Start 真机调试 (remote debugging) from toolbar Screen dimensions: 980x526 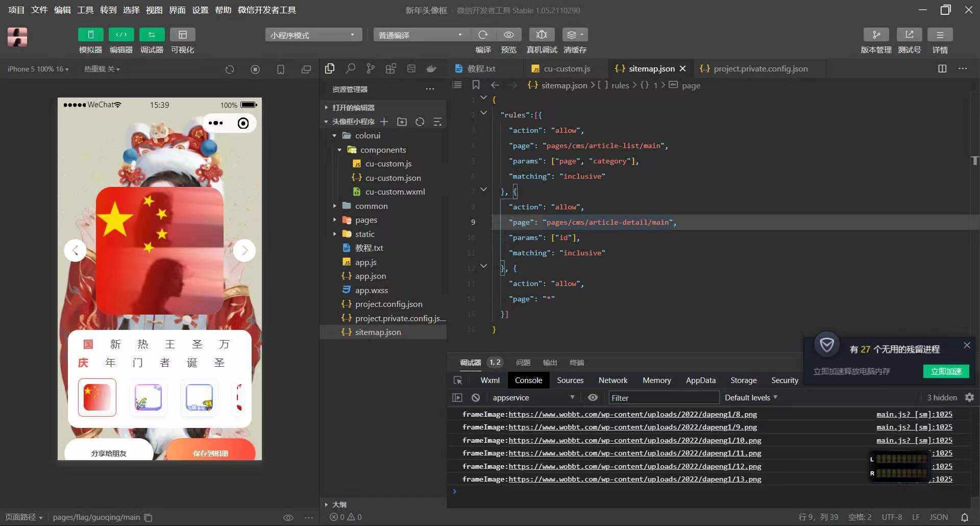click(541, 34)
